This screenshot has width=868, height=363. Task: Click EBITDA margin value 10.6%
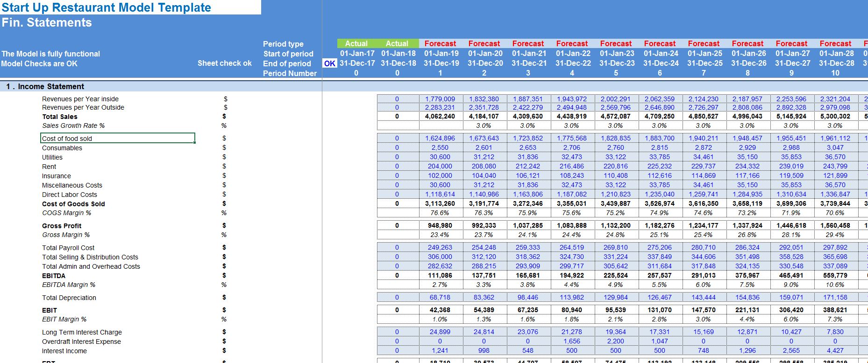tap(835, 285)
